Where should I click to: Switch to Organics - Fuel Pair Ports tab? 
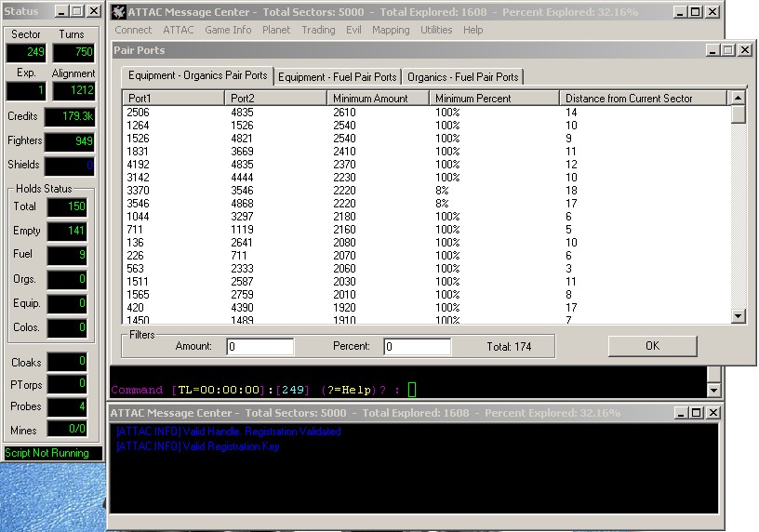coord(462,76)
